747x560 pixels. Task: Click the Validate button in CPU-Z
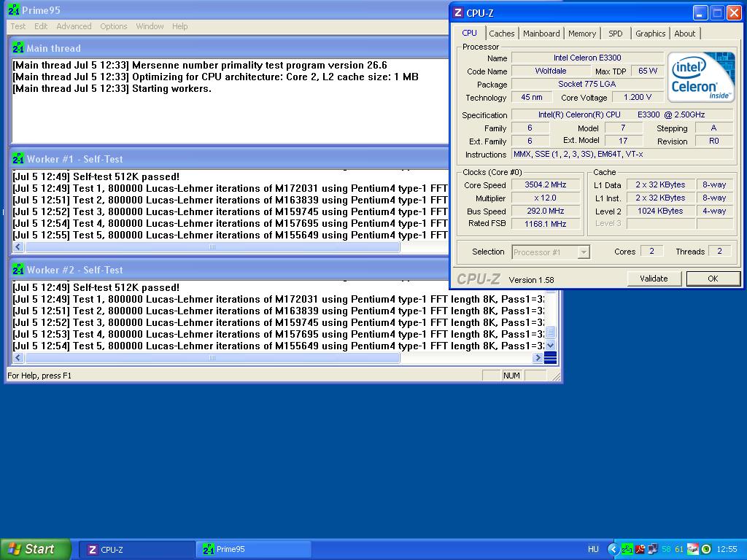pyautogui.click(x=654, y=279)
